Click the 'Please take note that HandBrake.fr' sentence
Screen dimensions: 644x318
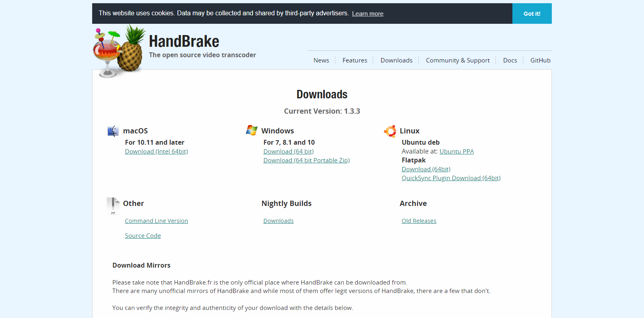tap(260, 283)
